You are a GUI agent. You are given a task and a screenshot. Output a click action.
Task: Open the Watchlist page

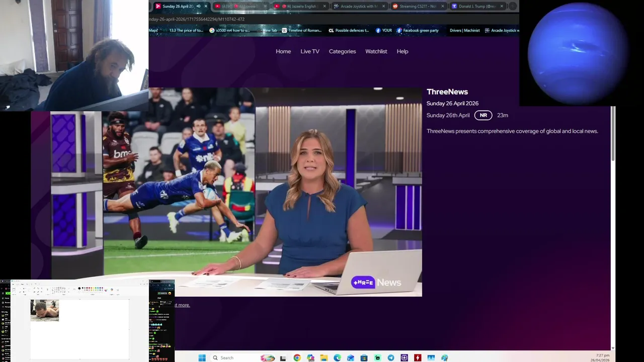tap(376, 51)
